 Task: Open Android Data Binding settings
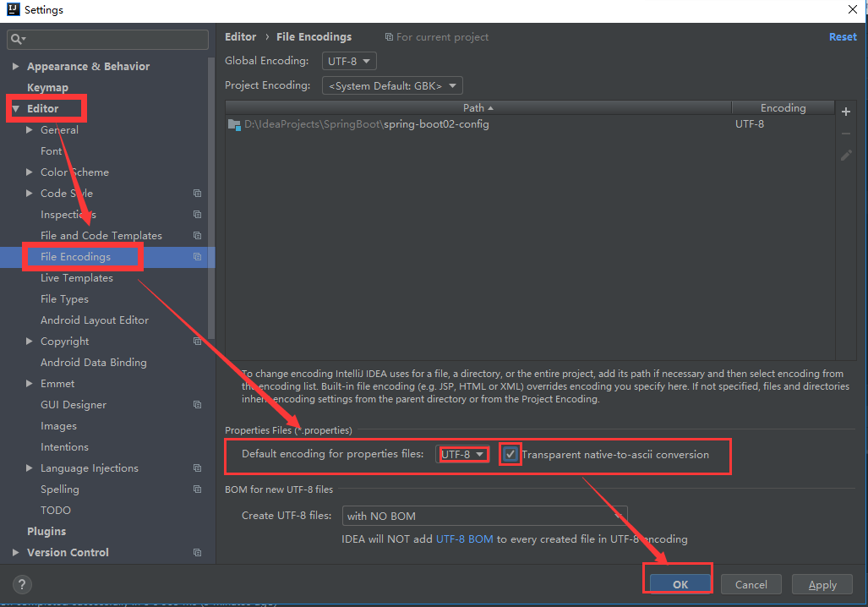[x=94, y=362]
